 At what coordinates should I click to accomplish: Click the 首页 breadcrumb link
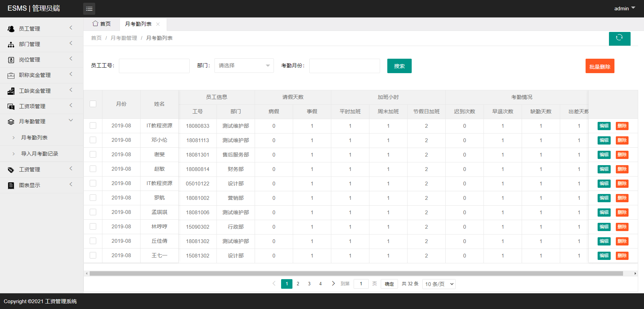click(96, 38)
